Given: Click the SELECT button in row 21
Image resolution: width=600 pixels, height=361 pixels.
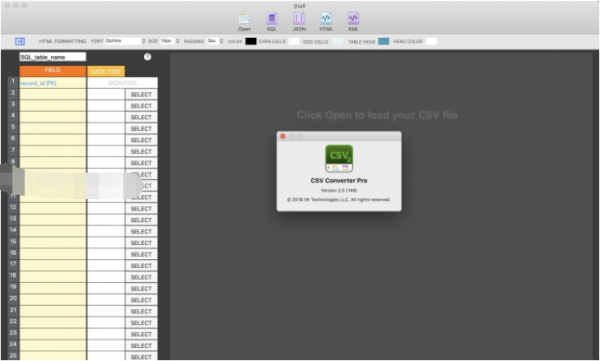Looking at the screenshot, I should pos(141,312).
